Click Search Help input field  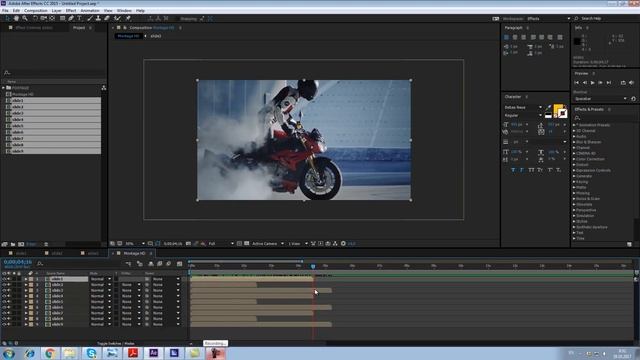point(607,18)
